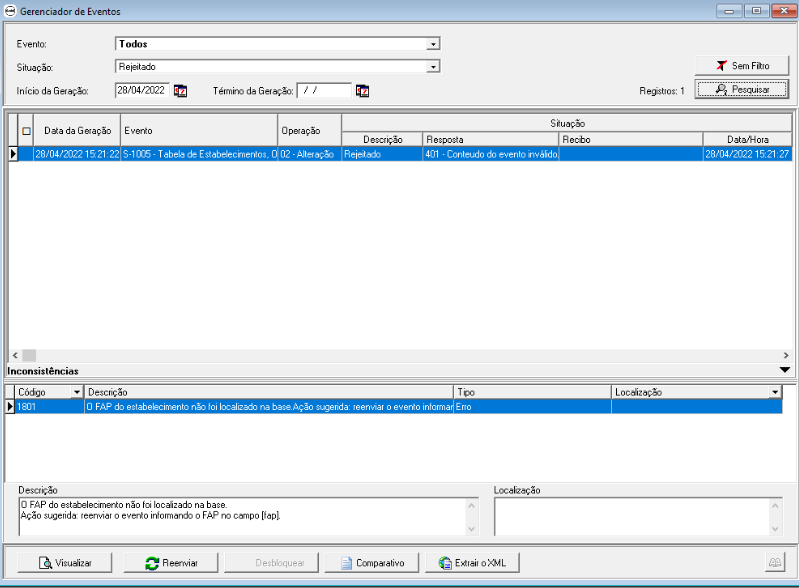Screen dimensions: 799x588
Task: Open calendar picker for Término da Geração
Action: point(363,91)
